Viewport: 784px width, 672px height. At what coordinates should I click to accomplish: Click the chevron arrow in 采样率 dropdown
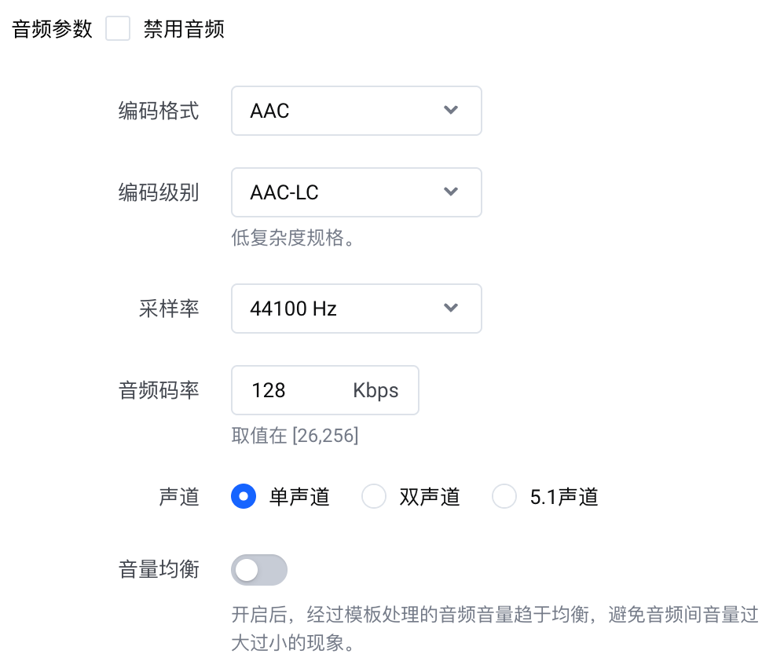[451, 308]
